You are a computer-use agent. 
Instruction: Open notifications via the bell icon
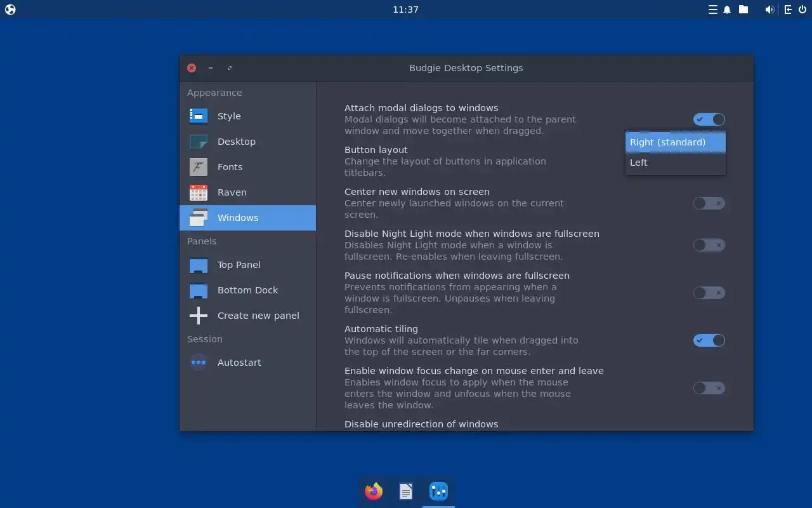tap(727, 10)
